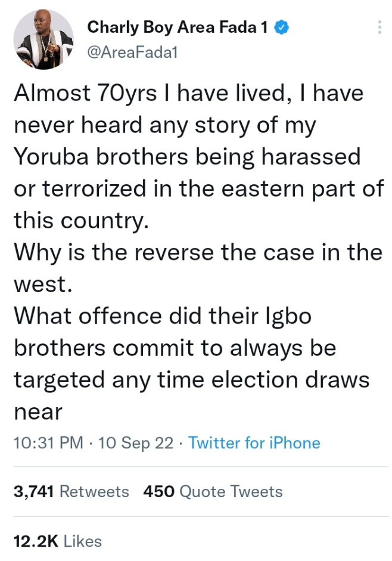Viewport: 392px width, 561px height.
Task: Click the line 'brothers commit to always be'
Action: (x=176, y=348)
